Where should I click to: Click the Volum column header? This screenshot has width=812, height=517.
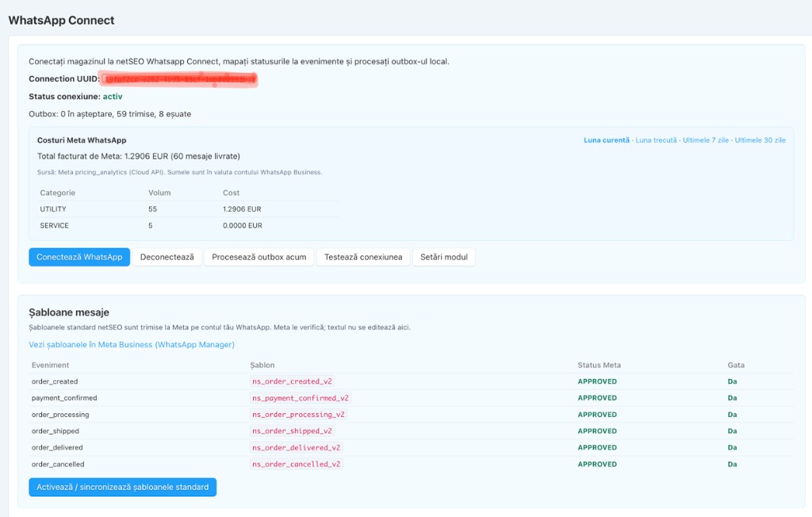pos(159,193)
